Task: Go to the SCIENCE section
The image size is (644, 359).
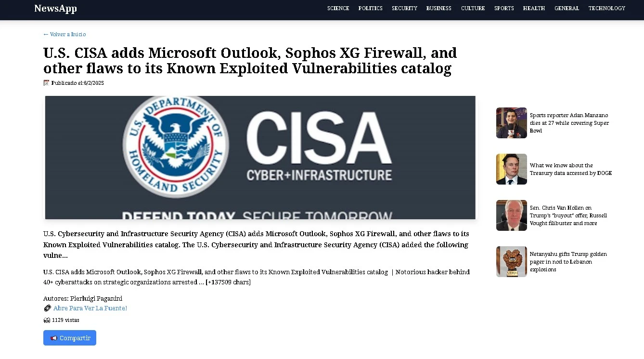Action: pos(338,8)
